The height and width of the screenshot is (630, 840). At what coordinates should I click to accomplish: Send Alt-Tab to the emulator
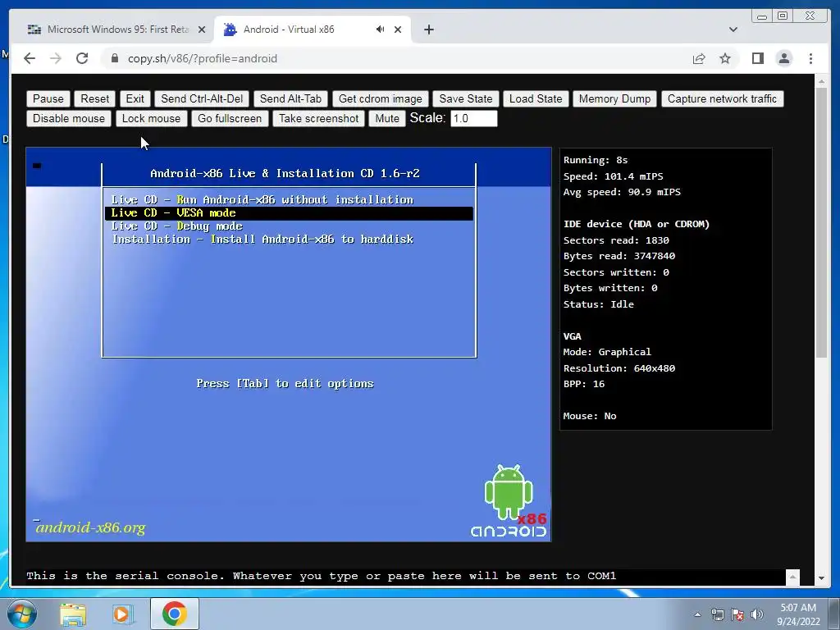coord(291,98)
